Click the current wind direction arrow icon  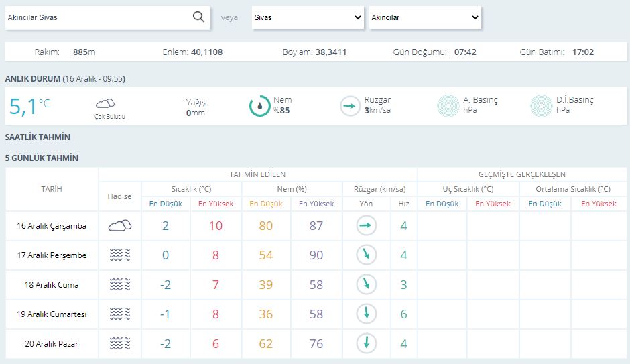tap(350, 106)
